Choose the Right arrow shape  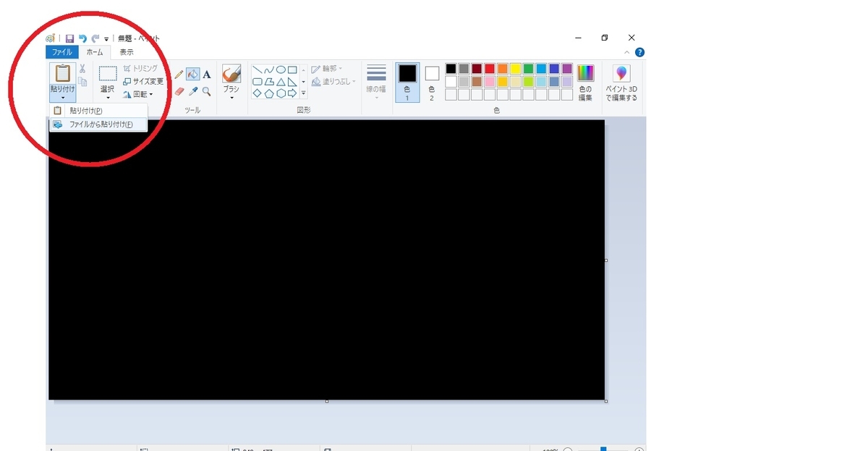click(x=292, y=93)
